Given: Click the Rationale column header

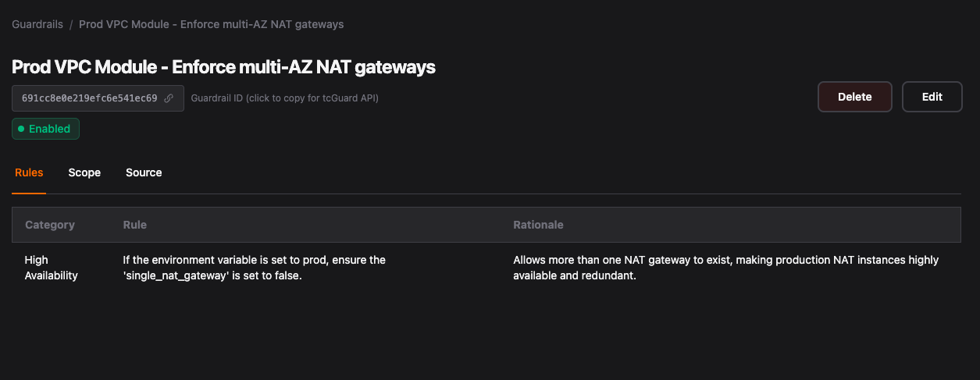Looking at the screenshot, I should point(538,225).
